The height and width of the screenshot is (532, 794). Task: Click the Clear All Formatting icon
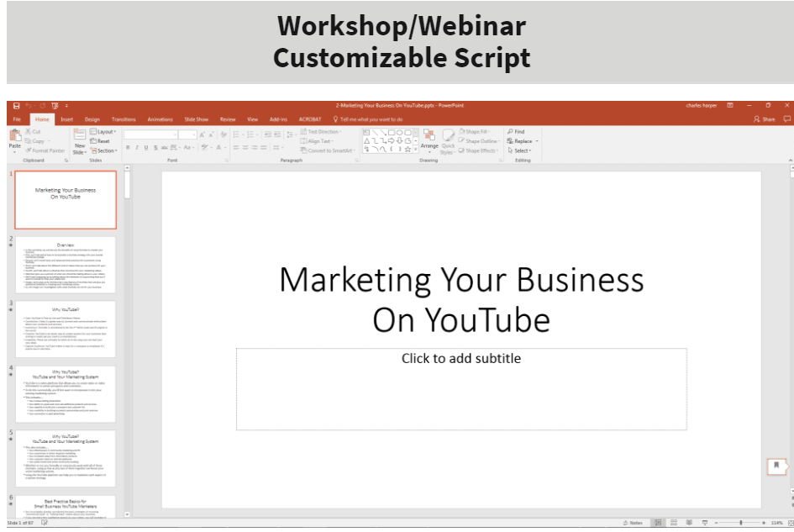point(223,134)
